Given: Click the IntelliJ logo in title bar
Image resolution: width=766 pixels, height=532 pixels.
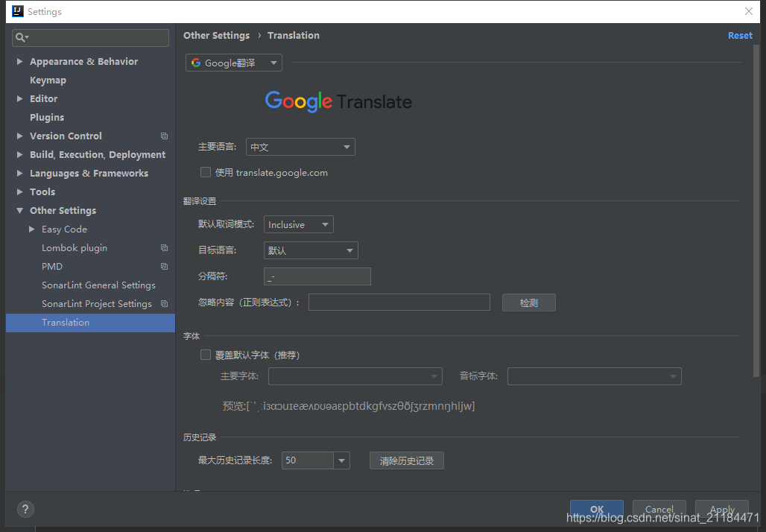Looking at the screenshot, I should click(x=18, y=11).
